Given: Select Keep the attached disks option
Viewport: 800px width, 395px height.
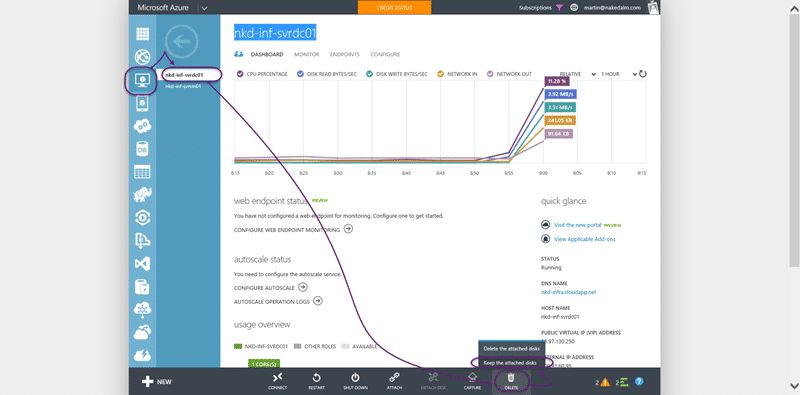Looking at the screenshot, I should coord(510,362).
